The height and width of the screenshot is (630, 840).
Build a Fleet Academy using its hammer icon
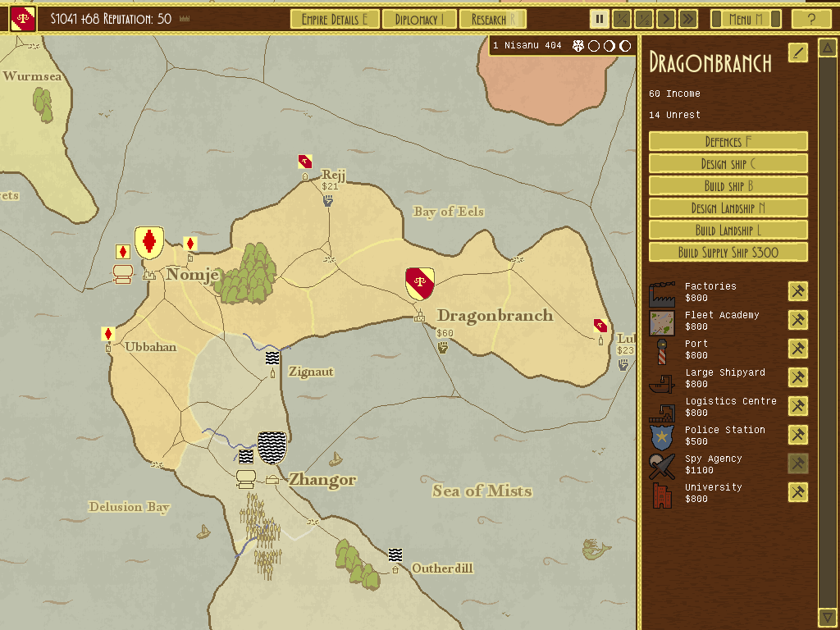pyautogui.click(x=797, y=320)
